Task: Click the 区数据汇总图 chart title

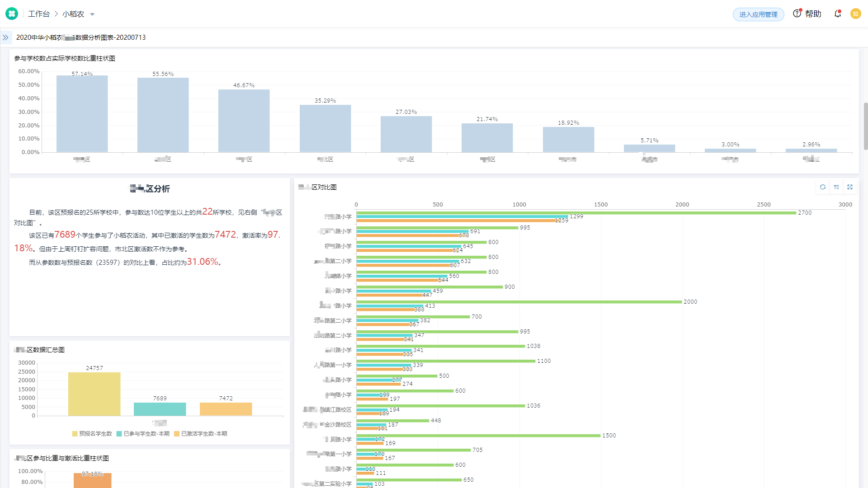Action: click(39, 350)
